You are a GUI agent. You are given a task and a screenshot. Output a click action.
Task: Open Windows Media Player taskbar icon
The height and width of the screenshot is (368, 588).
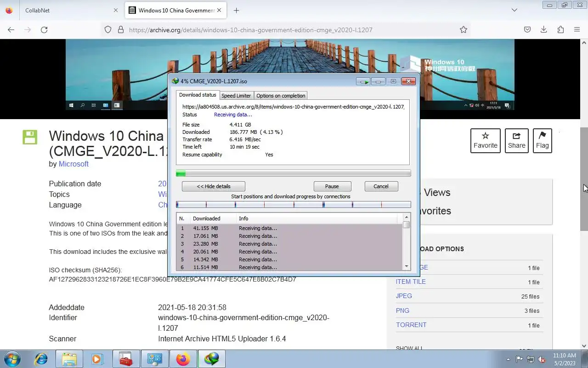[97, 359]
